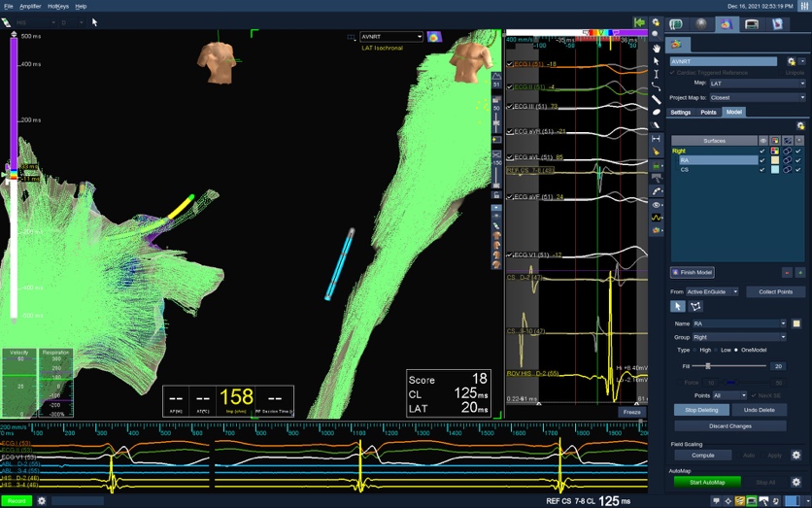Click the Start AutoMap button
The height and width of the screenshot is (508, 812).
pos(707,482)
